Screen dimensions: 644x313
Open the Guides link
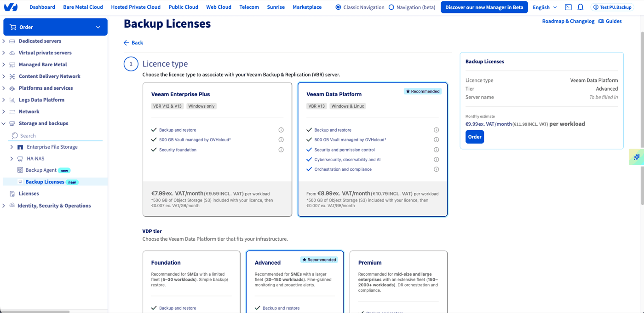pyautogui.click(x=610, y=21)
